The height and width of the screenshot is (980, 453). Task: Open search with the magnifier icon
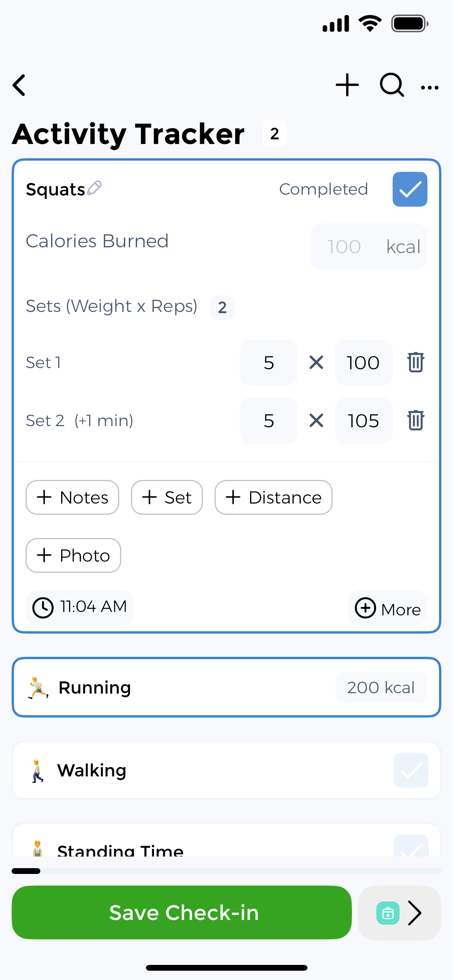click(392, 85)
